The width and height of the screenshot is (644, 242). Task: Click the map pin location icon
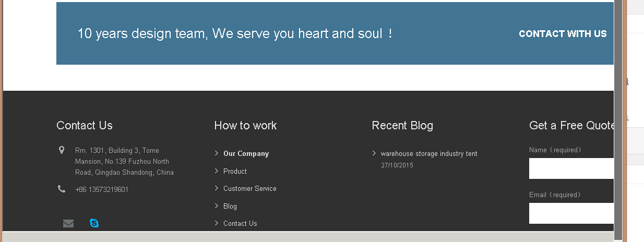(x=62, y=151)
